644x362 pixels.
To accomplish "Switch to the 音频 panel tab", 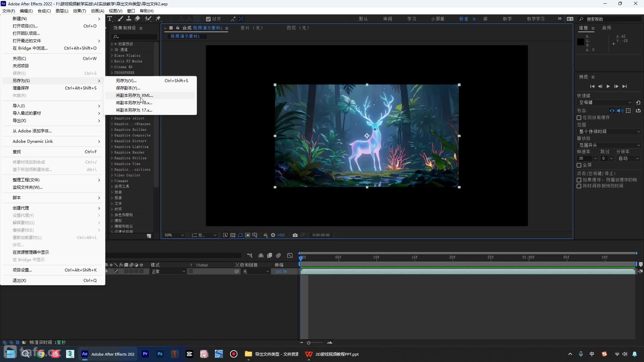I will point(607,28).
